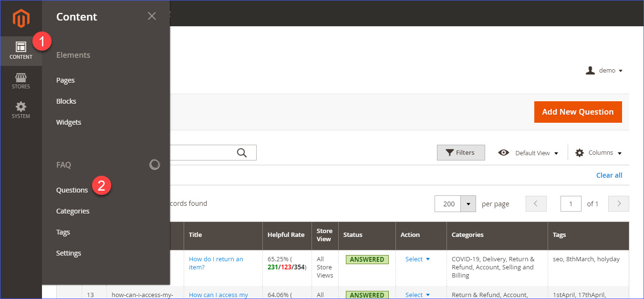The image size is (644, 299).
Task: Click the next page arrow
Action: [618, 203]
